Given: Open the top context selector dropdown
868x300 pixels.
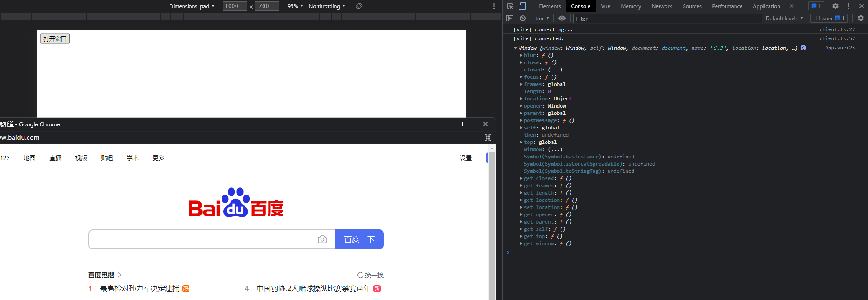Looking at the screenshot, I should click(x=542, y=19).
